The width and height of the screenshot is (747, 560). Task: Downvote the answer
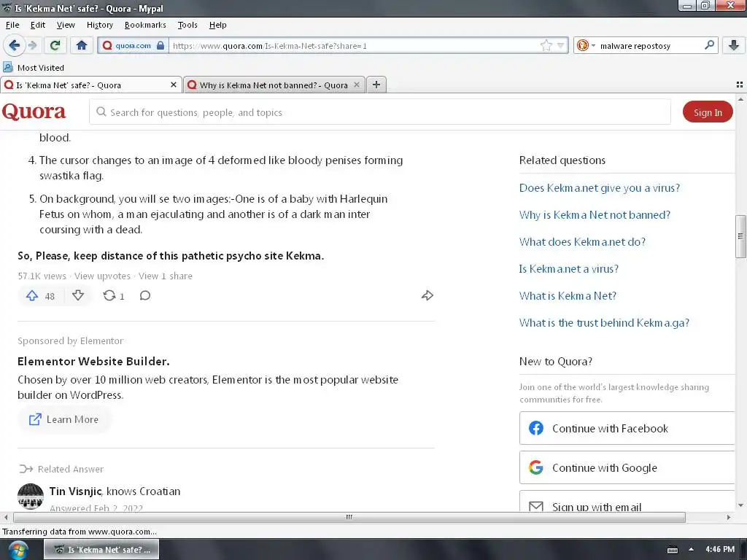click(78, 296)
